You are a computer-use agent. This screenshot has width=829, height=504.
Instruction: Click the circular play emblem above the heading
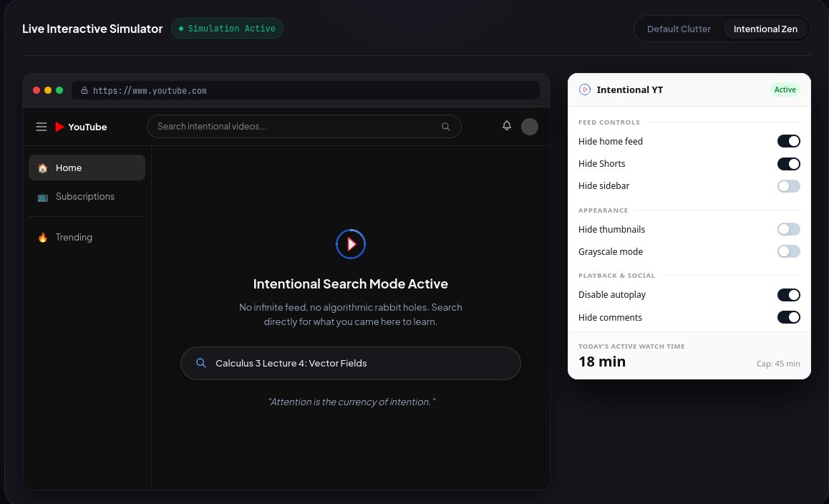[351, 244]
